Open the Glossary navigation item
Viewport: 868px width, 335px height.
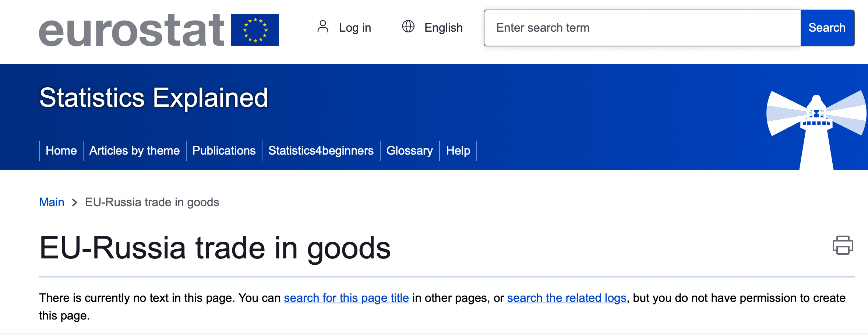[x=409, y=151]
